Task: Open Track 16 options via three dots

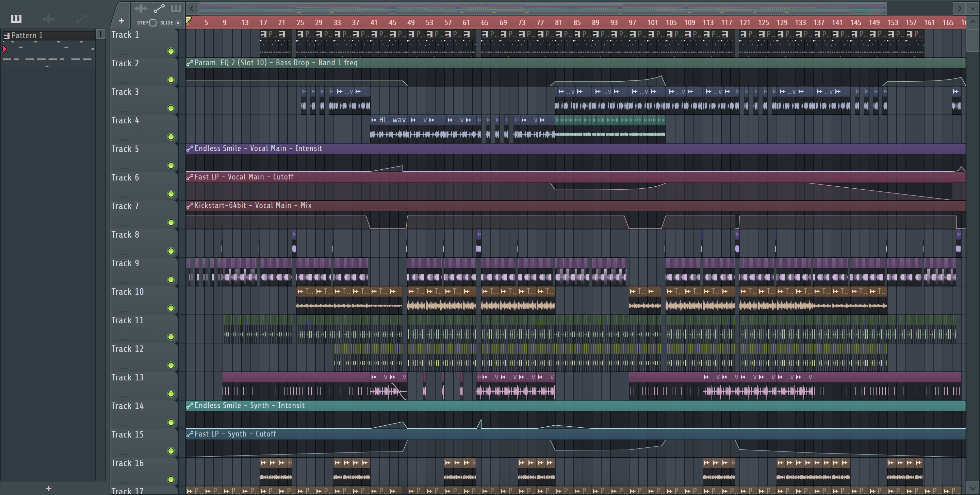Action: (123, 482)
